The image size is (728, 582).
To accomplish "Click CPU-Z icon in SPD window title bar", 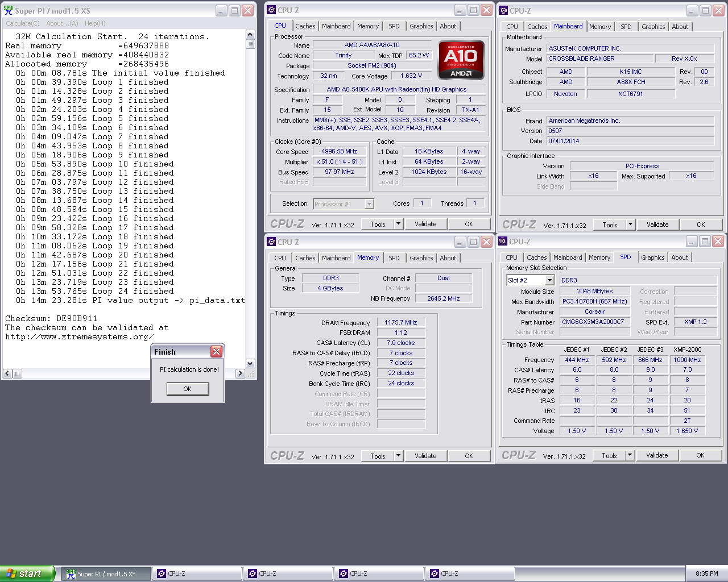I will click(x=503, y=242).
